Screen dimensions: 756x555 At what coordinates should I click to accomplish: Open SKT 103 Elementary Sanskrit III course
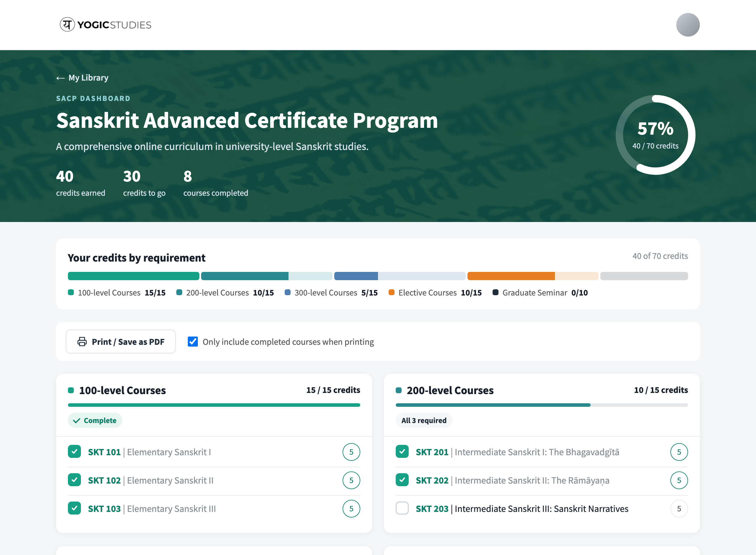pyautogui.click(x=152, y=509)
